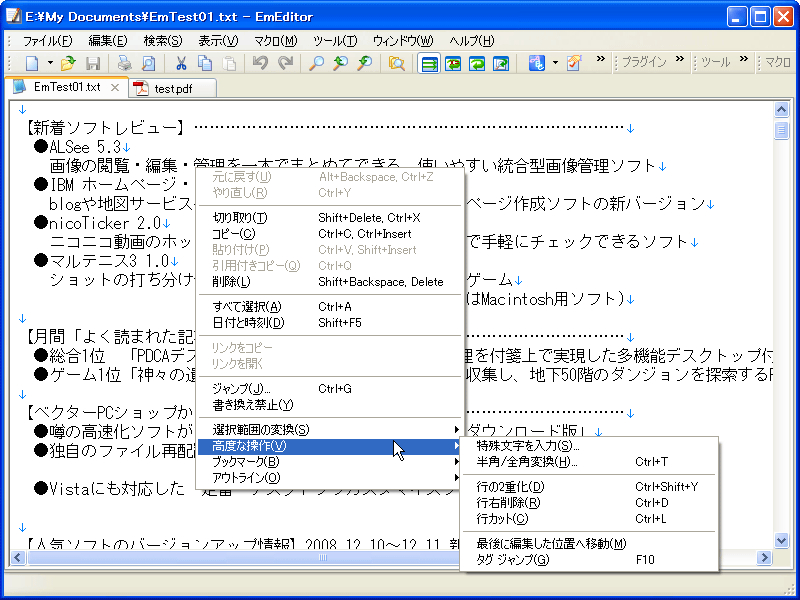The image size is (800, 600).
Task: Click the Print icon in the toolbar
Action: 124,63
